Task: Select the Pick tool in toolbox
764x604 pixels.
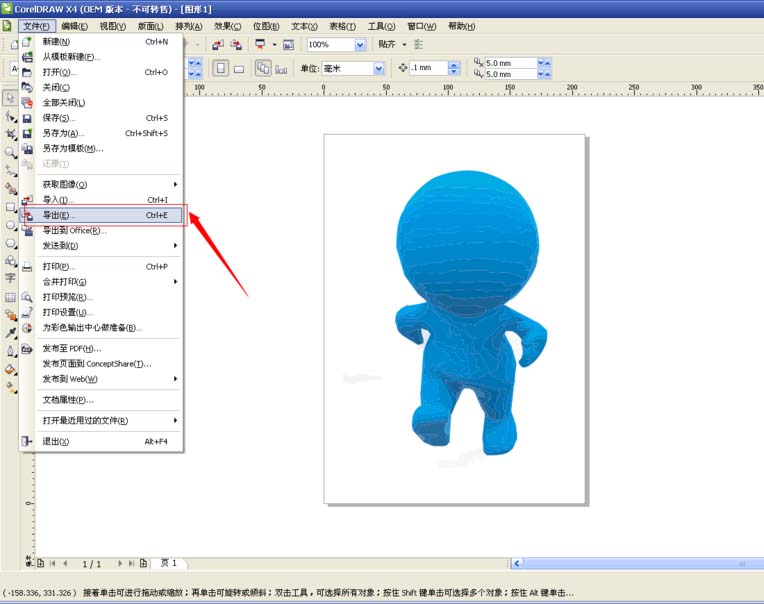Action: 10,98
